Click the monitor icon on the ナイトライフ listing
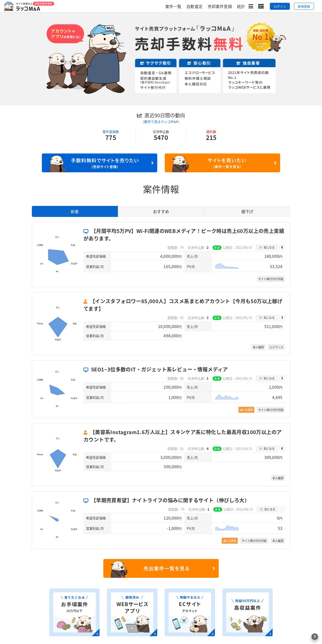This screenshot has width=322, height=644. tap(86, 501)
